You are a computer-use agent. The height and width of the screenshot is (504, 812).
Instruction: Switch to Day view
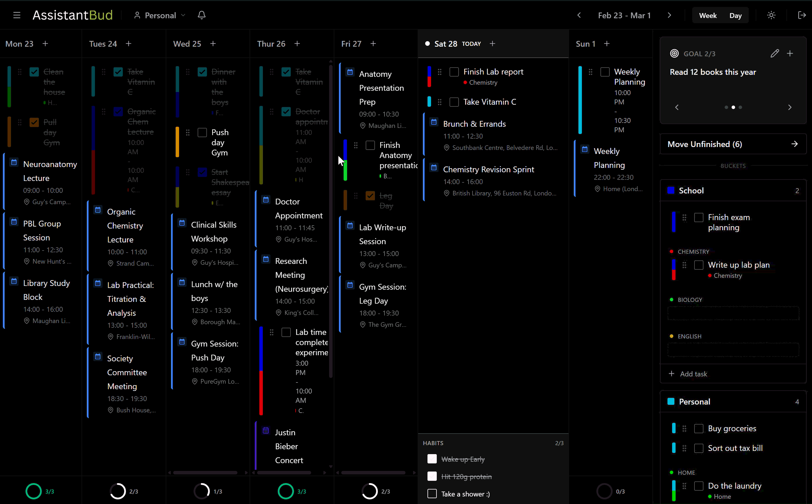735,15
